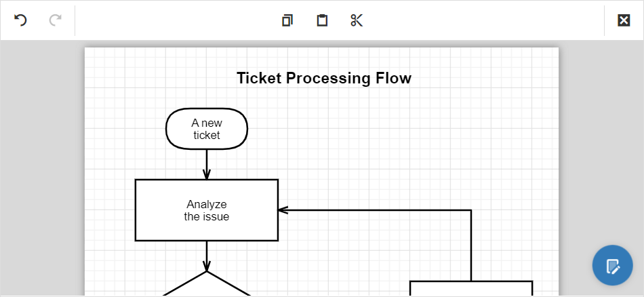Image resolution: width=644 pixels, height=297 pixels.
Task: Paste with the clipboard icon
Action: [x=322, y=20]
